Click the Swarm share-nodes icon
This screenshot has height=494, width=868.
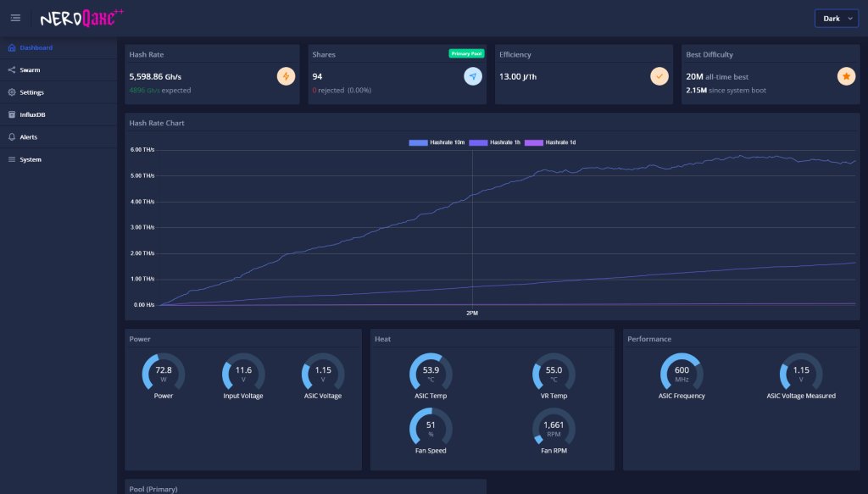[12, 70]
